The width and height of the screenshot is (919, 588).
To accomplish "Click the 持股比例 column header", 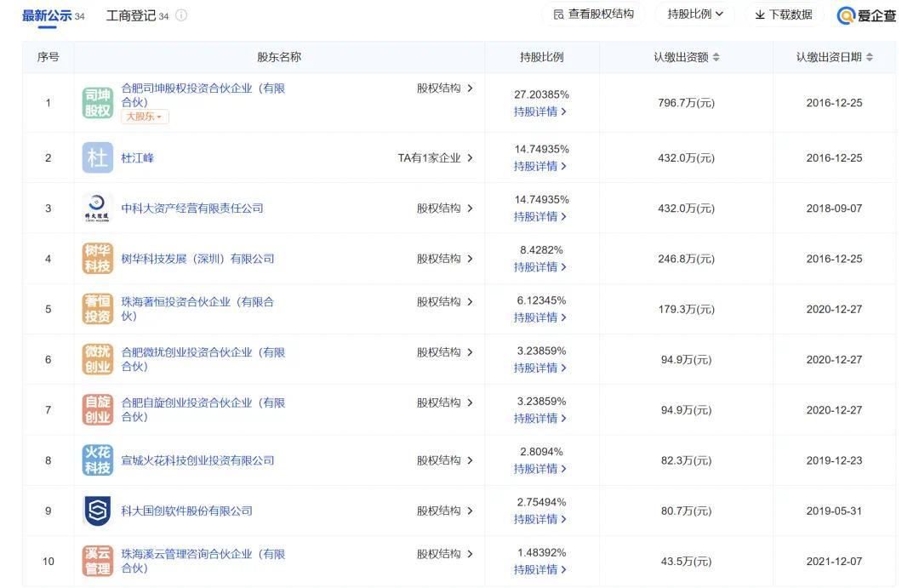I will pos(541,57).
